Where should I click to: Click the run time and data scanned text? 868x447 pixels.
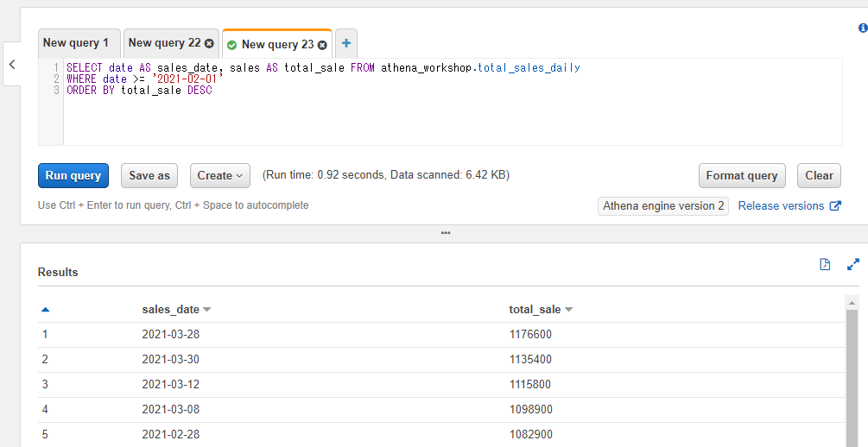coord(386,175)
